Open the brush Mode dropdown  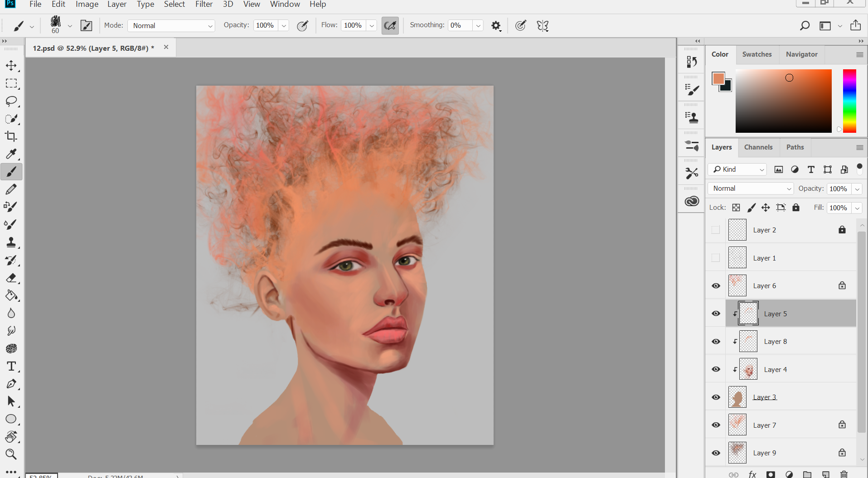pos(171,26)
